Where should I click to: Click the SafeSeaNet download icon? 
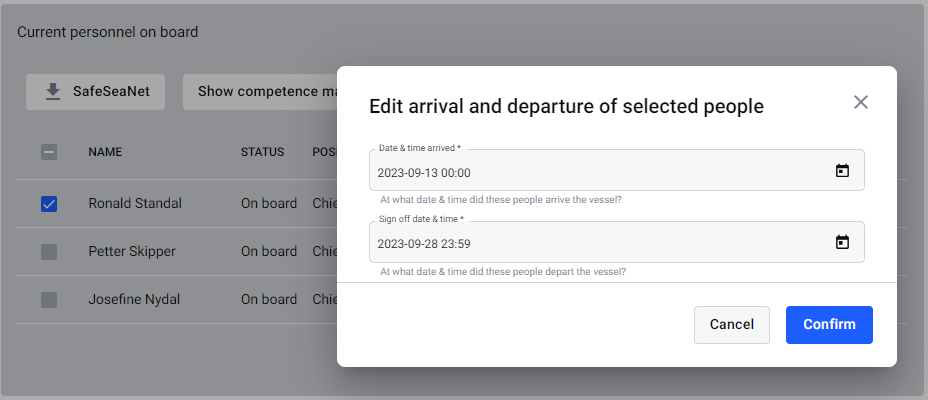point(53,91)
